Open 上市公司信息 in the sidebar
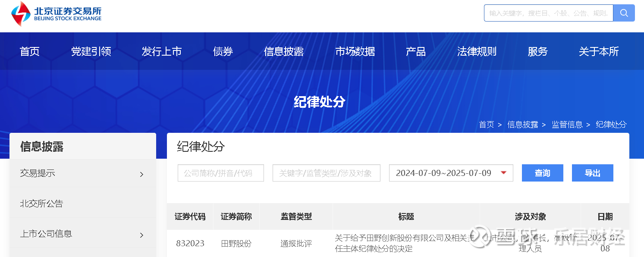644x257 pixels. 46,234
